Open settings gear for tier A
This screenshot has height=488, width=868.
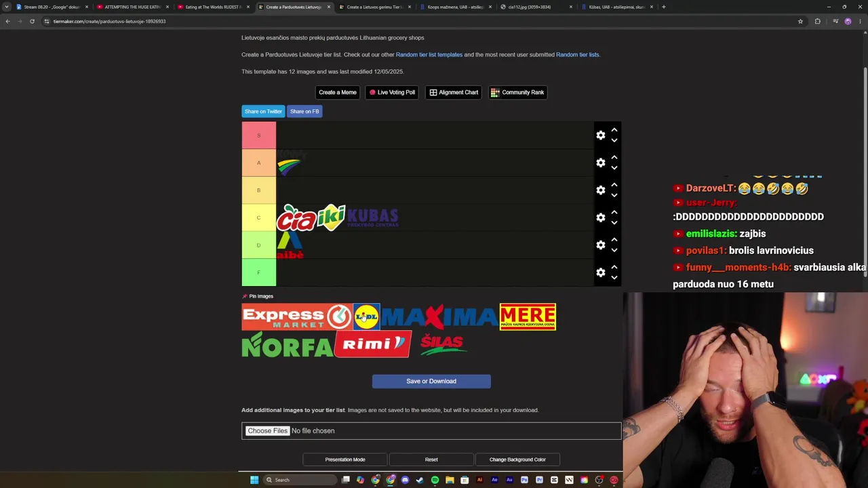(x=601, y=163)
